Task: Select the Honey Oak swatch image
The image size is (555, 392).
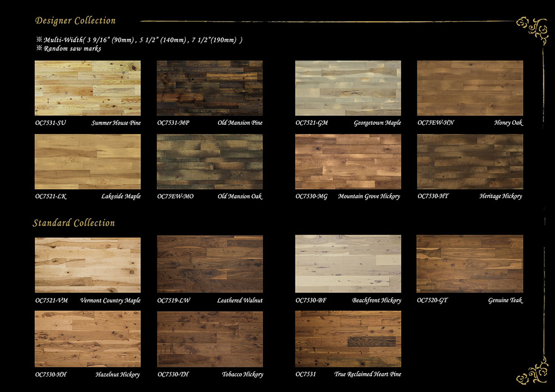Action: tap(470, 88)
